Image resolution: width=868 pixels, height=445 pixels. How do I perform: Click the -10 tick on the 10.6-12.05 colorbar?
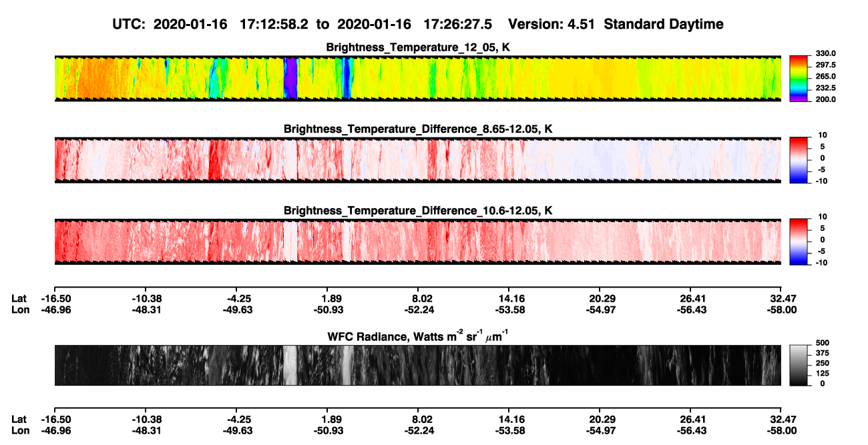coord(822,263)
